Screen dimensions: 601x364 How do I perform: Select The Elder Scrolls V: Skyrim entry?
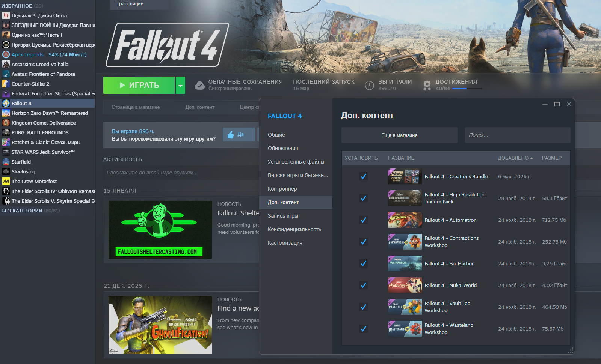coord(48,201)
